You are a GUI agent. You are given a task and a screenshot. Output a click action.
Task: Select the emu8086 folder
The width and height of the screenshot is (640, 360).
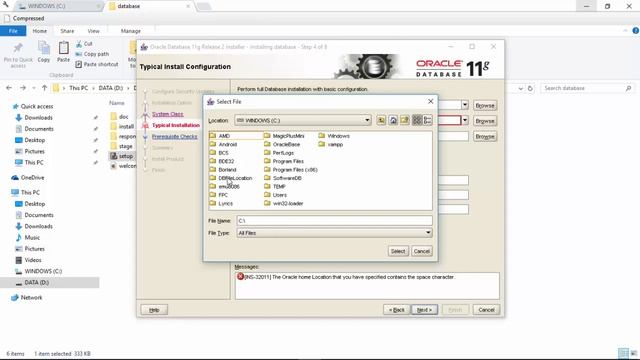click(x=224, y=187)
